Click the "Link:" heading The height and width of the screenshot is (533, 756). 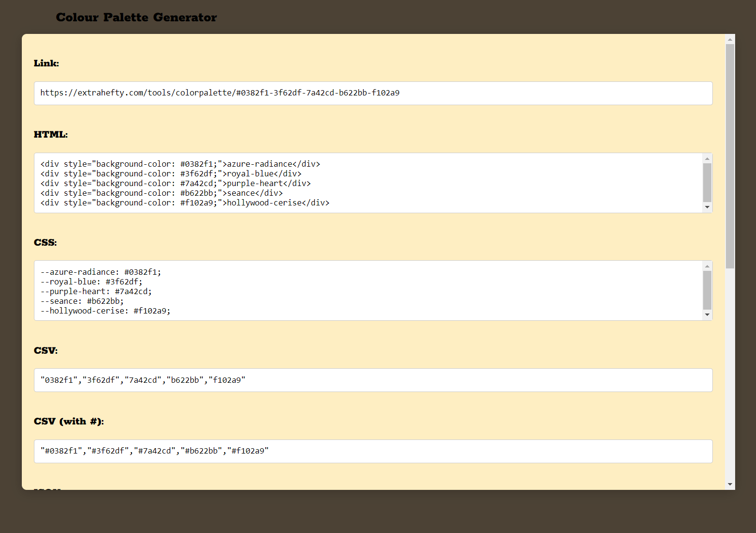coord(47,63)
